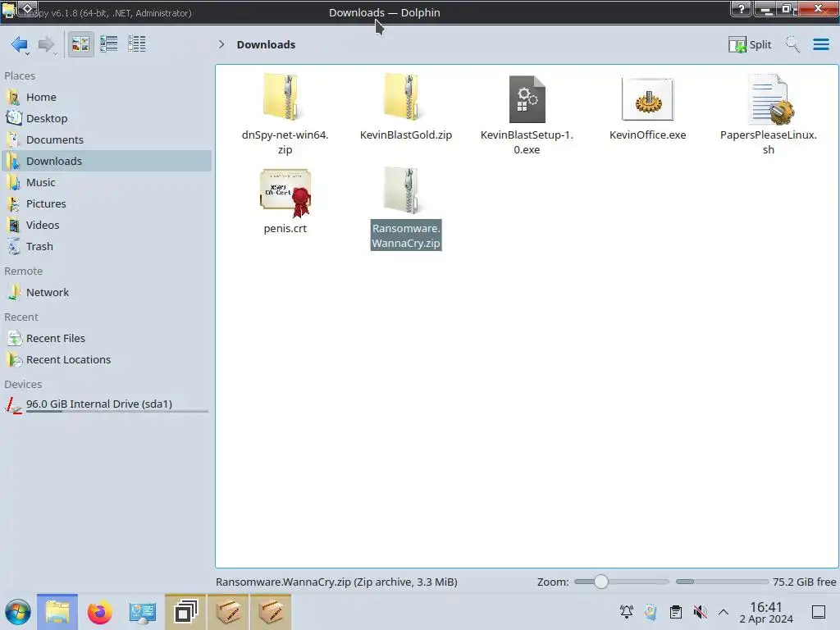The width and height of the screenshot is (840, 630).
Task: Open the window menu icon in titlebar
Action: 8,10
